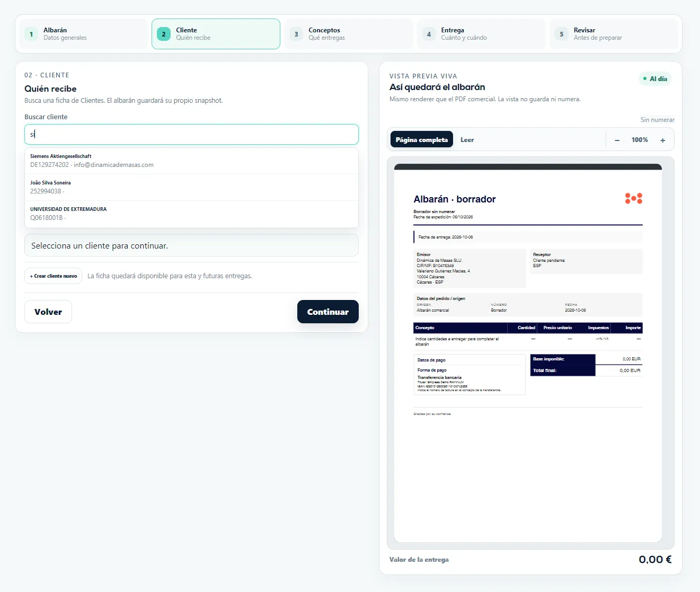Click the Continuar button

pyautogui.click(x=328, y=312)
